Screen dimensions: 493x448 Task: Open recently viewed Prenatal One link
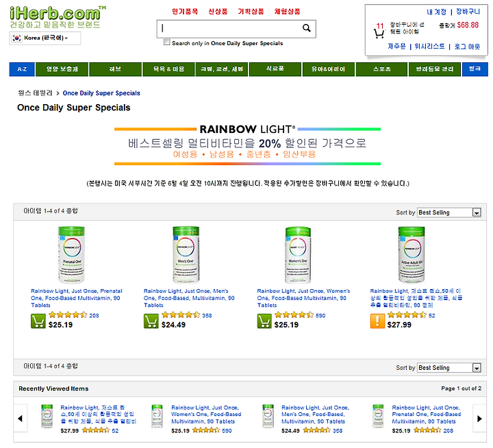(x=427, y=414)
